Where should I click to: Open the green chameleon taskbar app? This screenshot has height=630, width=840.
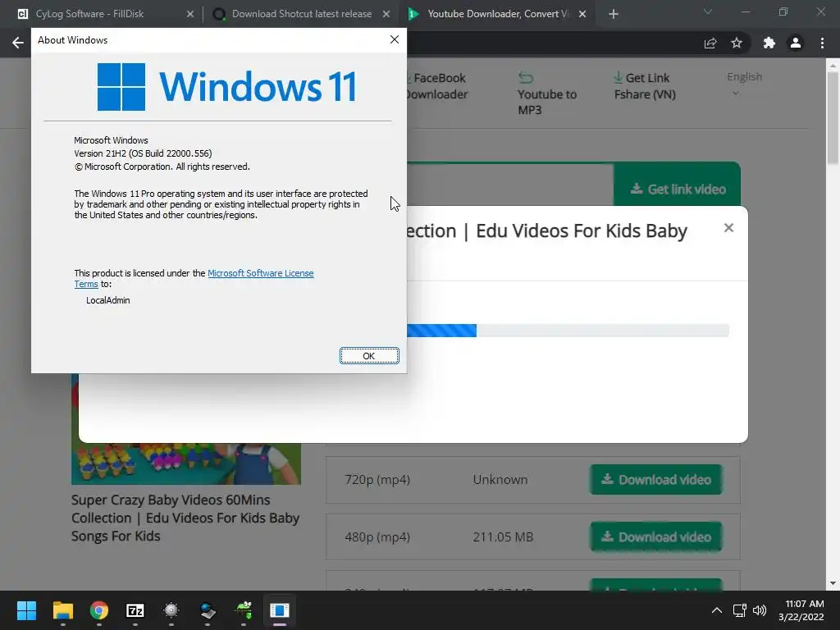(x=244, y=610)
